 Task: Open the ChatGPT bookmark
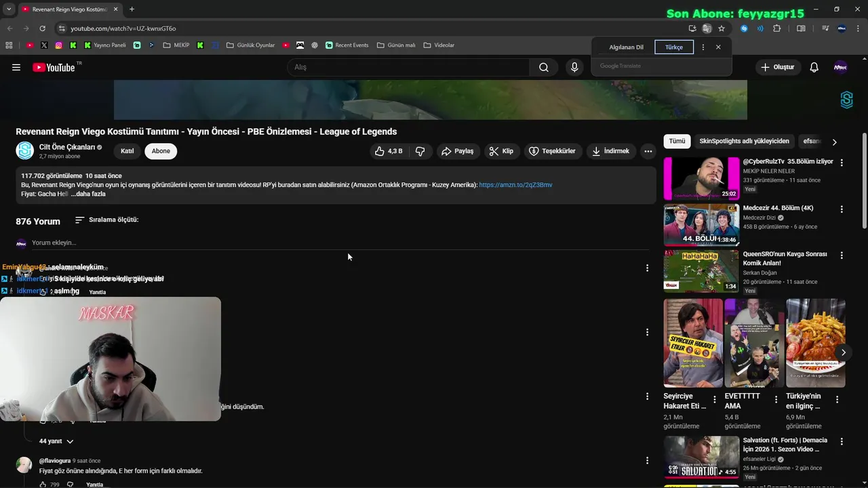[315, 45]
